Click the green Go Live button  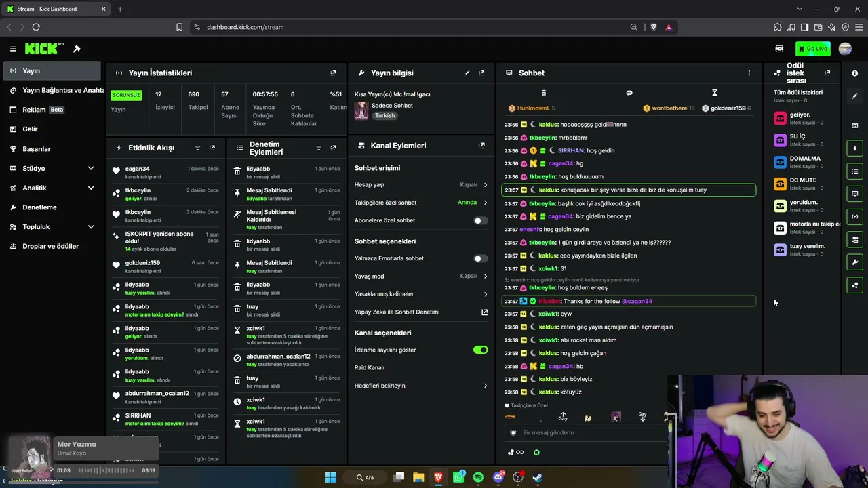[x=813, y=49]
